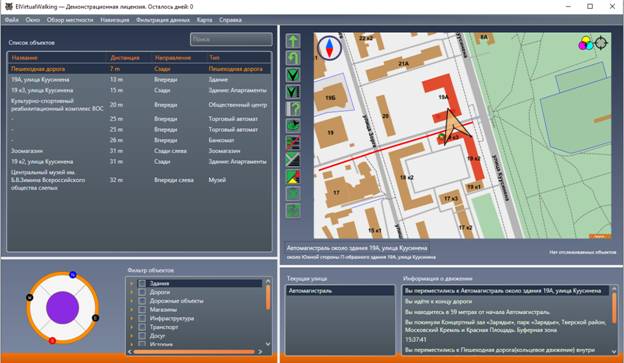Expand the Дорожные объекты filter category
The height and width of the screenshot is (363, 624).
[x=131, y=301]
